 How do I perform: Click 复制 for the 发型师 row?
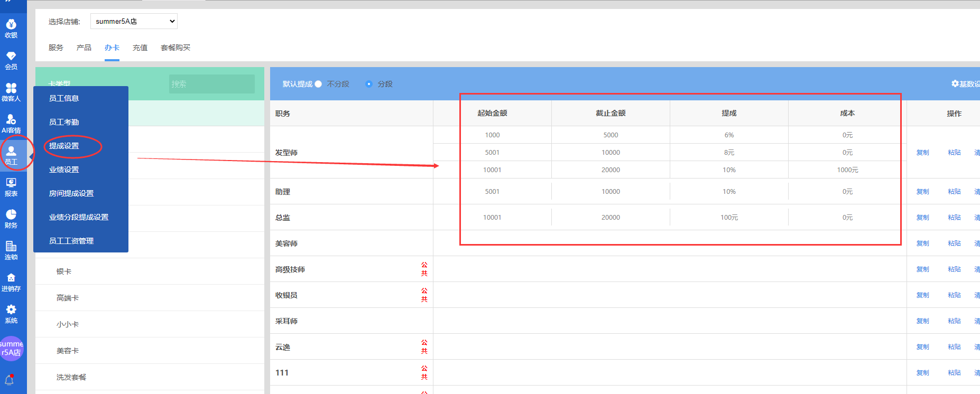coord(922,153)
